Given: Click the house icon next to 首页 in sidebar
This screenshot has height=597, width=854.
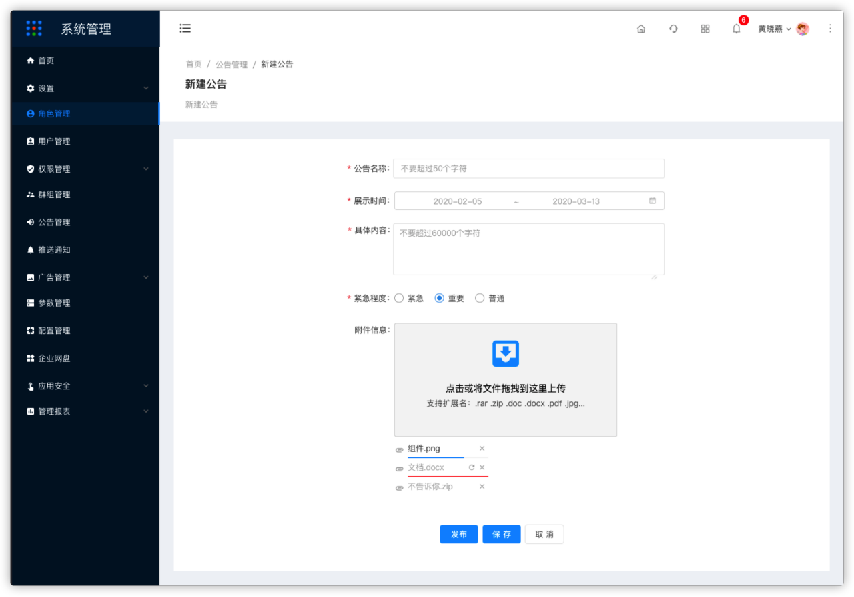Looking at the screenshot, I should [30, 60].
